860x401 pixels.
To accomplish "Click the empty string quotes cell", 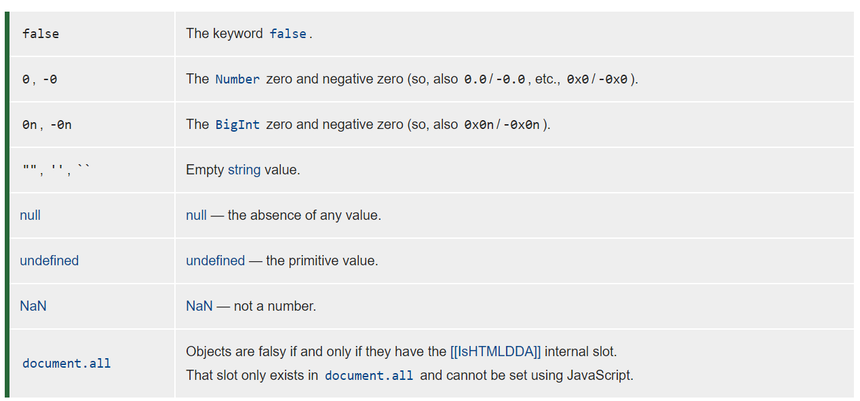I will tap(55, 170).
